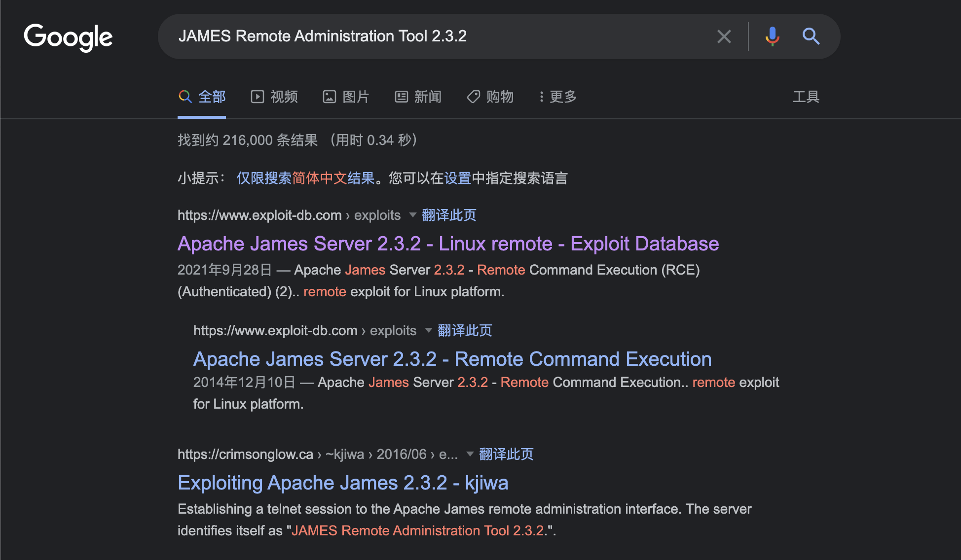
Task: Open Apache James Server 2.3.2 - Linux remote result
Action: click(448, 244)
